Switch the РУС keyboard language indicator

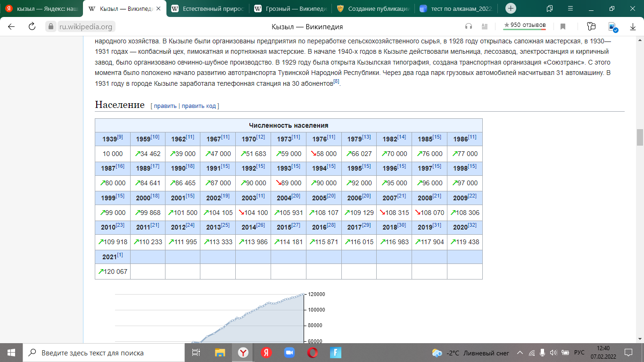(x=579, y=353)
